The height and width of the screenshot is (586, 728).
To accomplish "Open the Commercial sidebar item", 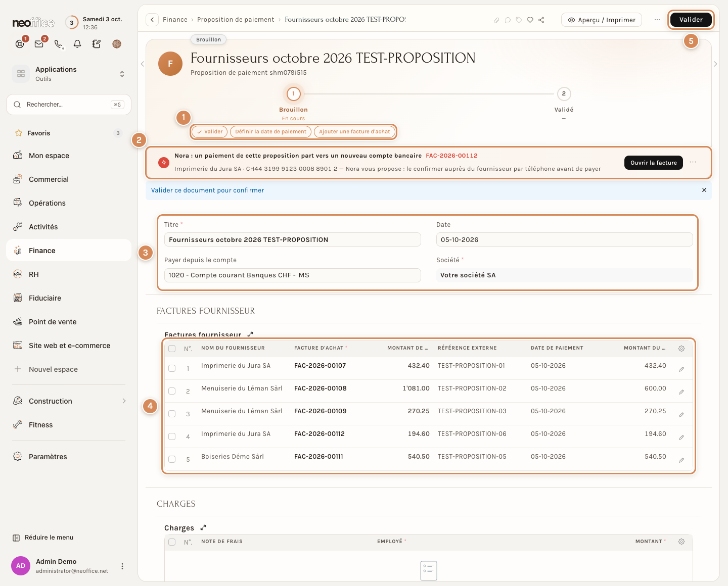I will (x=69, y=179).
